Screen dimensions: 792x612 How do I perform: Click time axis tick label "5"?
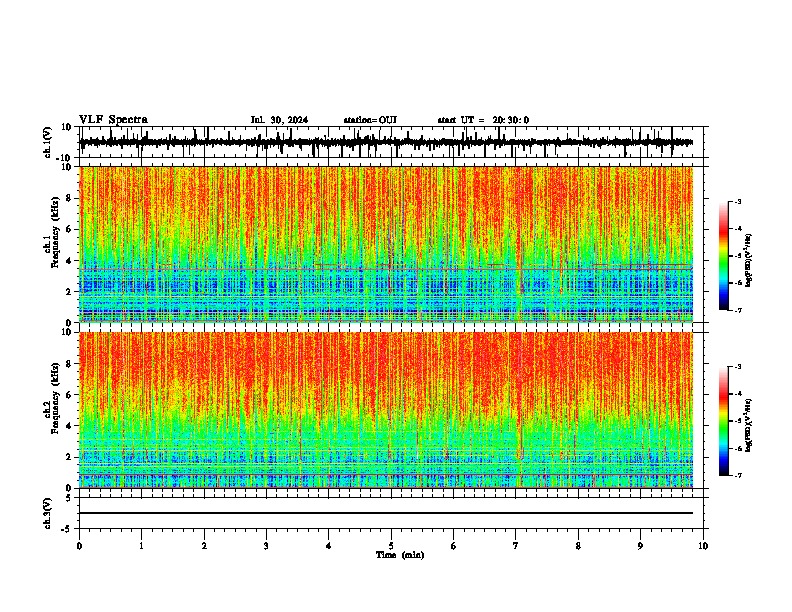click(x=391, y=546)
